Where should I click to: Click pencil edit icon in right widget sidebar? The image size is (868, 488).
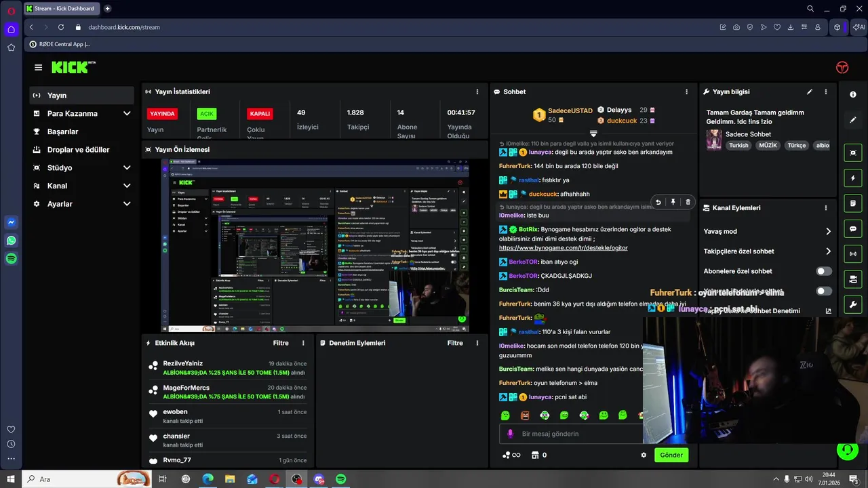click(853, 120)
